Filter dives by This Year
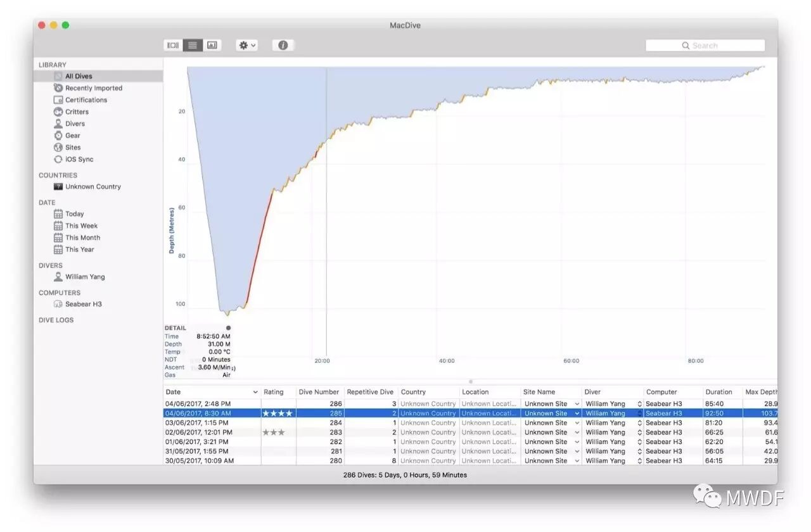The height and width of the screenshot is (532, 811). [x=80, y=250]
